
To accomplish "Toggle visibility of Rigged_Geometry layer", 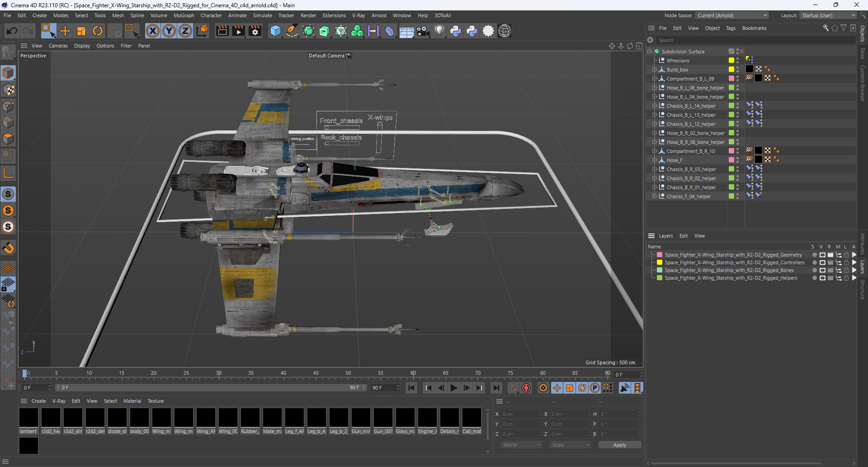I will [822, 255].
